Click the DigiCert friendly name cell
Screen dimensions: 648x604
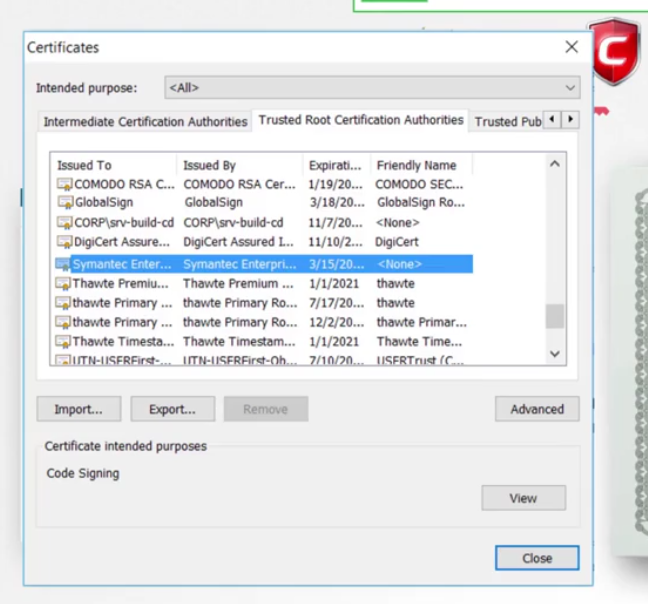pyautogui.click(x=397, y=242)
